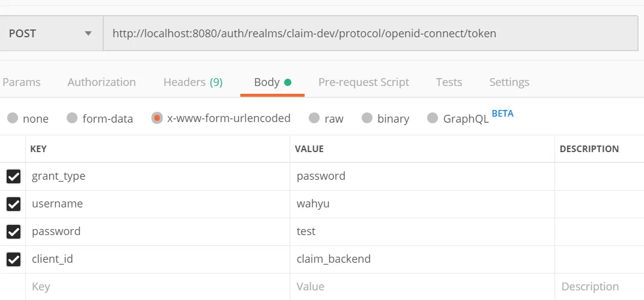This screenshot has width=644, height=300.
Task: Go to the Tests tab
Action: click(x=449, y=82)
